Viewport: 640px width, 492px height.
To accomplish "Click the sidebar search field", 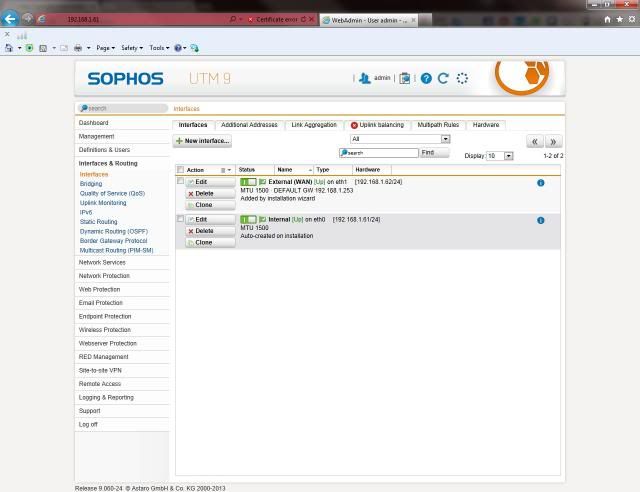I will pos(122,108).
